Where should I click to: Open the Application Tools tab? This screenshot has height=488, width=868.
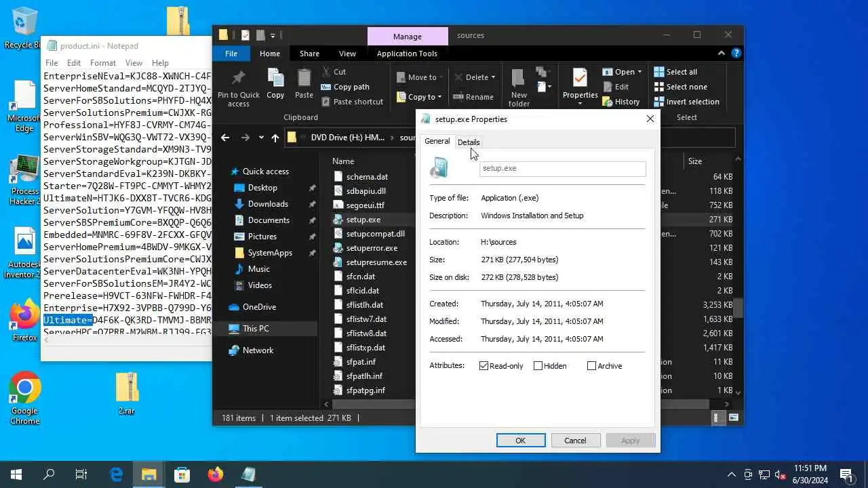point(407,54)
